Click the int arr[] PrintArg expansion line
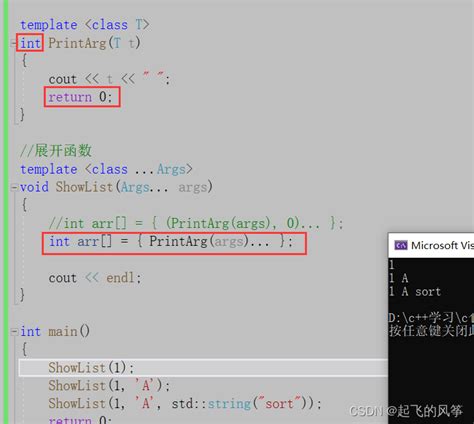The image size is (474, 424). (174, 243)
